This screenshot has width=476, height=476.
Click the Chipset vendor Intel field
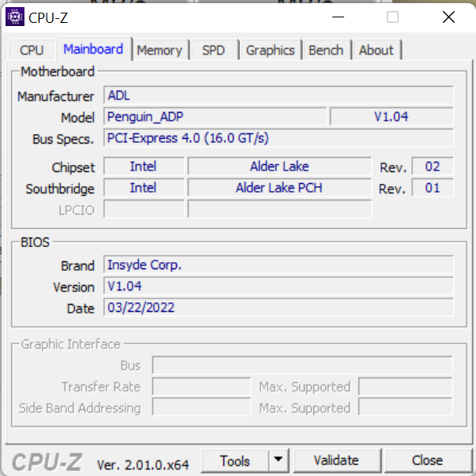coord(144,167)
